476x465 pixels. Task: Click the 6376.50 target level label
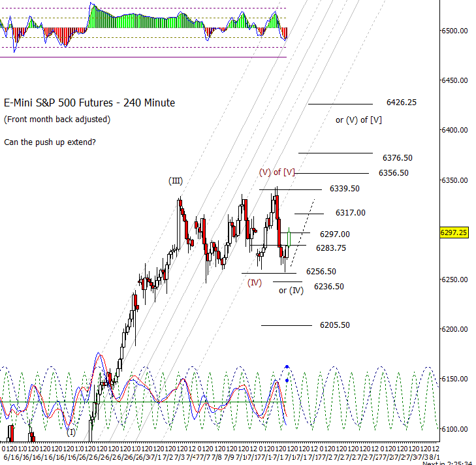pos(398,158)
